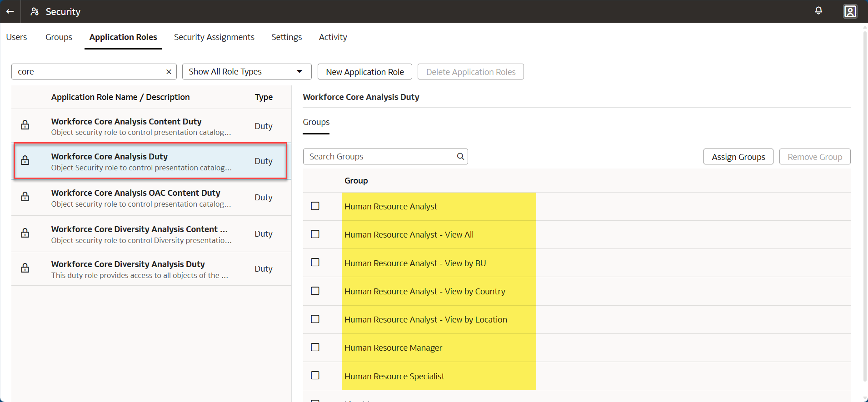Viewport: 868px width, 402px height.
Task: Select Human Resource Analyst - View by Country checkbox
Action: (315, 291)
